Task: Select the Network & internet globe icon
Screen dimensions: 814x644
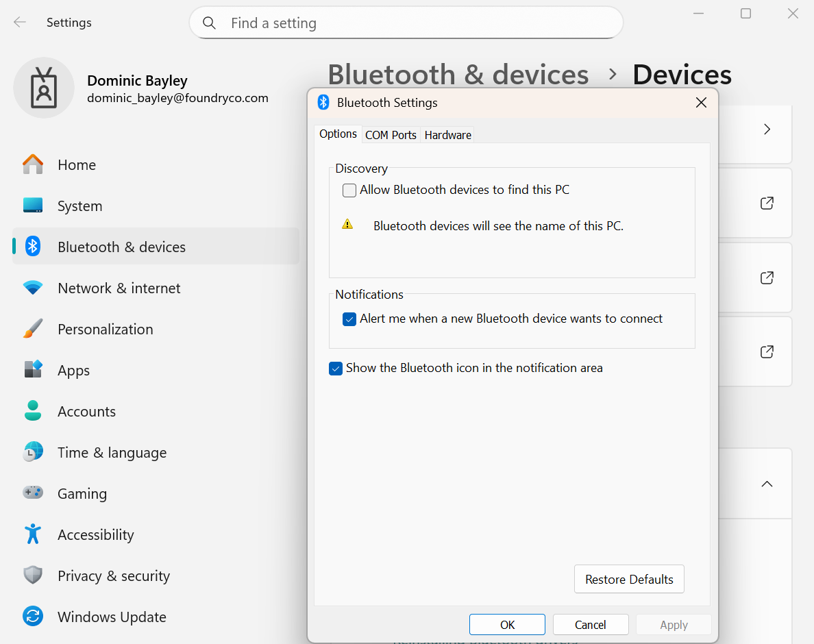Action: (x=32, y=288)
